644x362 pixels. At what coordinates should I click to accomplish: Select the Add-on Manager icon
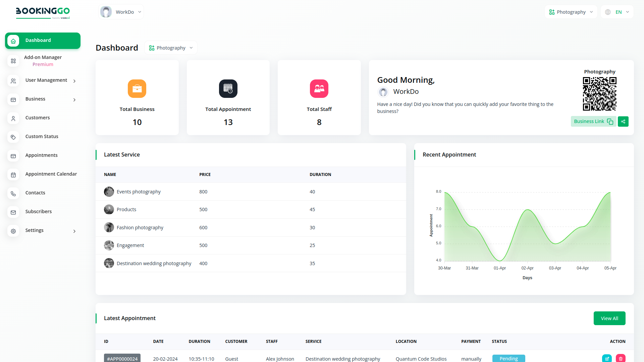pyautogui.click(x=13, y=61)
